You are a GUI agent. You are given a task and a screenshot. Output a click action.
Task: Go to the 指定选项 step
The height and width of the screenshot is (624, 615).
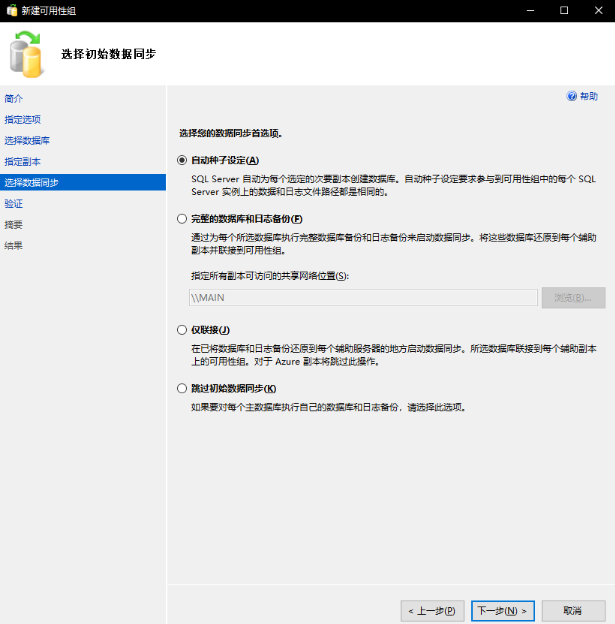[x=22, y=119]
